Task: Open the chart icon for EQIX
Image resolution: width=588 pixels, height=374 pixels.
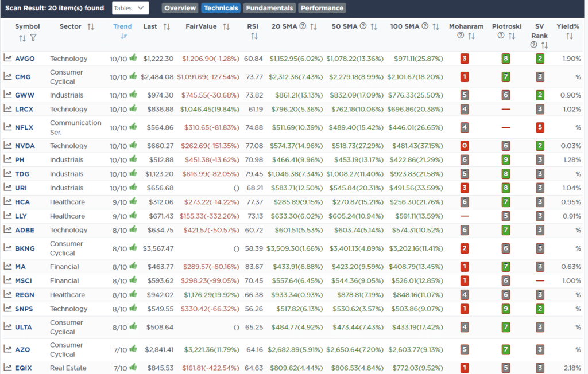Action: pyautogui.click(x=7, y=367)
